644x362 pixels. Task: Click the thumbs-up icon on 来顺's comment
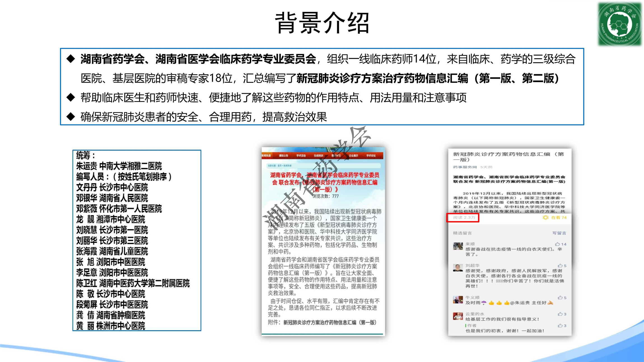(557, 244)
